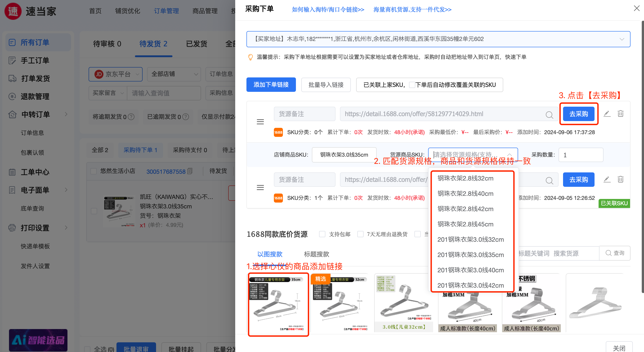Select the 以图搜款 tab
This screenshot has height=352, width=644.
pyautogui.click(x=270, y=254)
